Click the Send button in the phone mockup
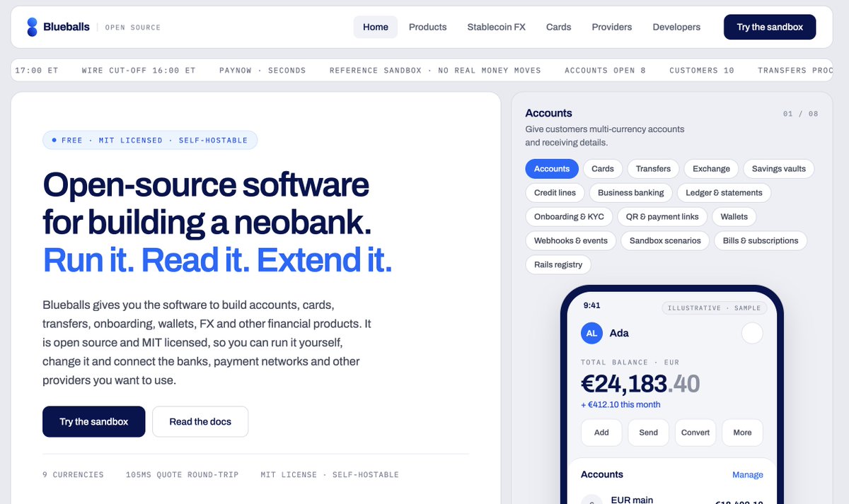Image resolution: width=849 pixels, height=504 pixels. click(x=649, y=433)
